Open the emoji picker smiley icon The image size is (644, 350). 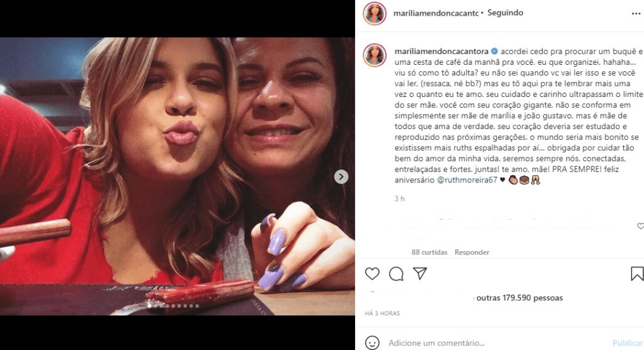pos(372,342)
